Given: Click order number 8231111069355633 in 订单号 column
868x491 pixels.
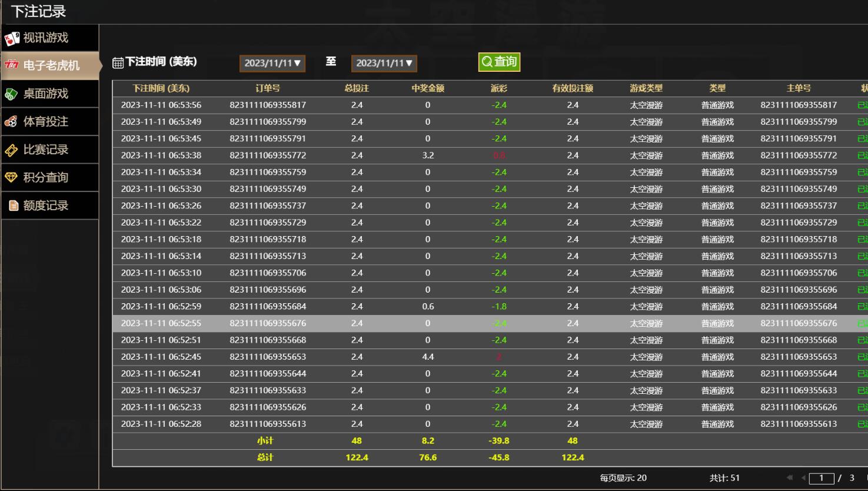Looking at the screenshot, I should (x=268, y=390).
